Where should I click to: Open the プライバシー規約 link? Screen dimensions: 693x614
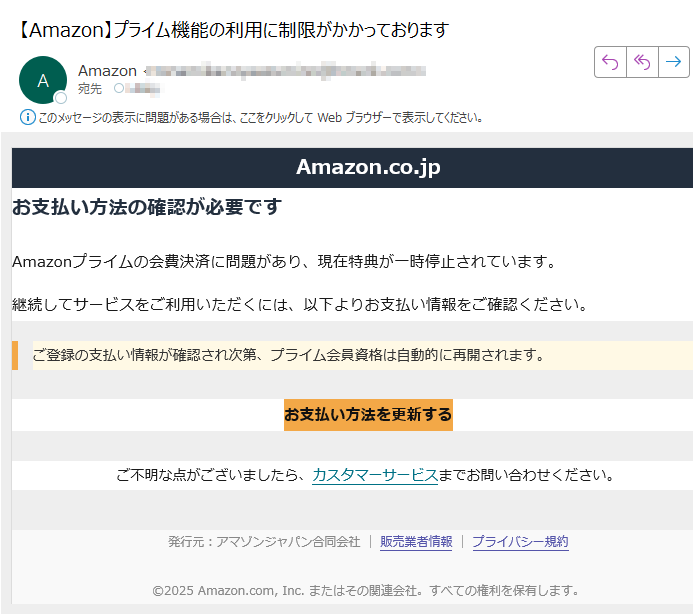[520, 542]
